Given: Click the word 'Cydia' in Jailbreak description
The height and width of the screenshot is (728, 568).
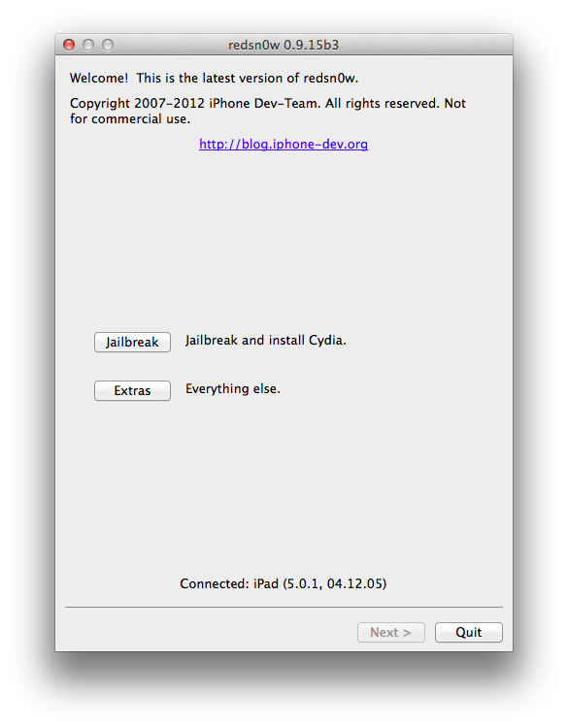Looking at the screenshot, I should [x=326, y=341].
